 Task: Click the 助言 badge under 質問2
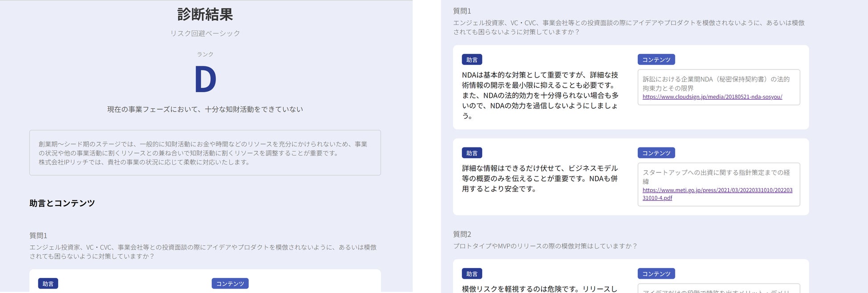472,274
